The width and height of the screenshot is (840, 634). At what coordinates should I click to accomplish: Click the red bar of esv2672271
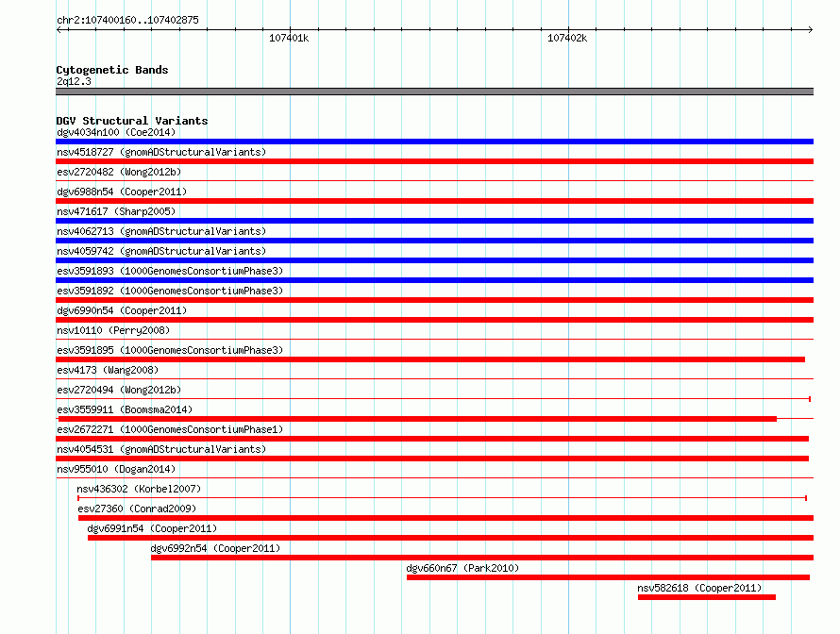(x=432, y=439)
